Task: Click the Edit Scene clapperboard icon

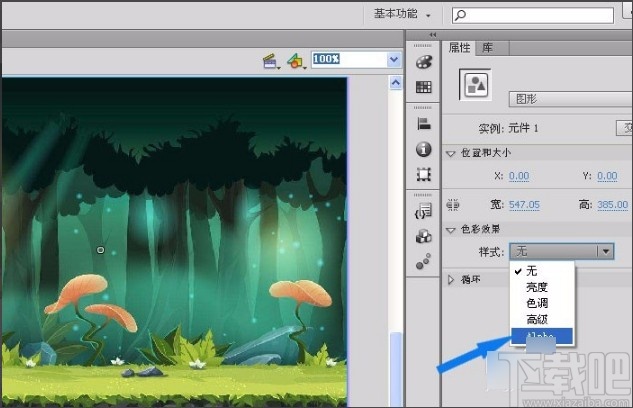Action: point(270,61)
